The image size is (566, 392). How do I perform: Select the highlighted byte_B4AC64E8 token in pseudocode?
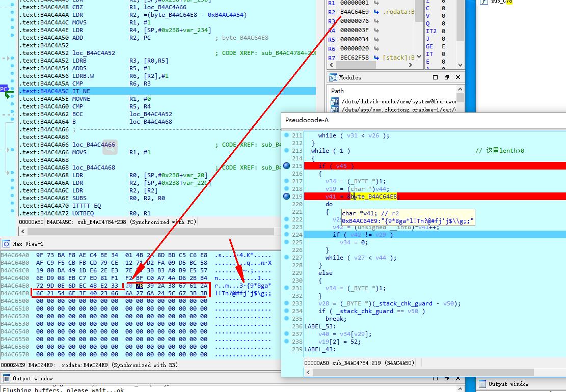[373, 196]
